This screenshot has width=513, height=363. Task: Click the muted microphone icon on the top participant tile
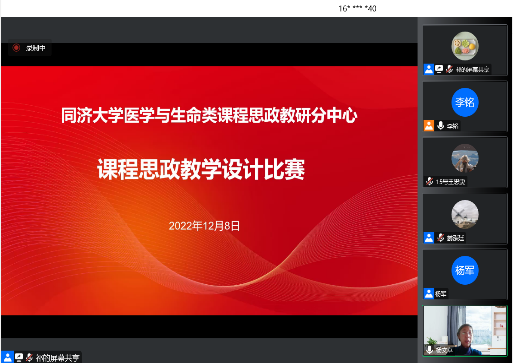click(x=449, y=69)
